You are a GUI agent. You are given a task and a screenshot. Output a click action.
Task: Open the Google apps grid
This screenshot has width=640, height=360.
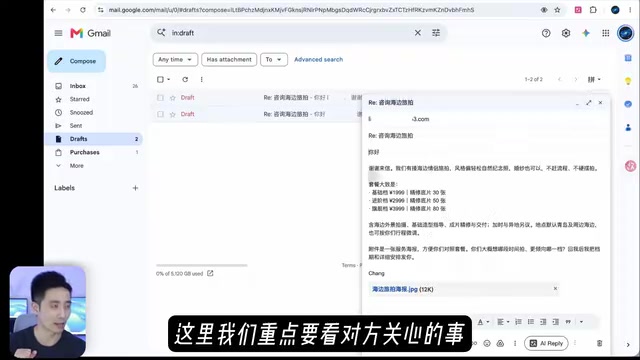point(606,33)
